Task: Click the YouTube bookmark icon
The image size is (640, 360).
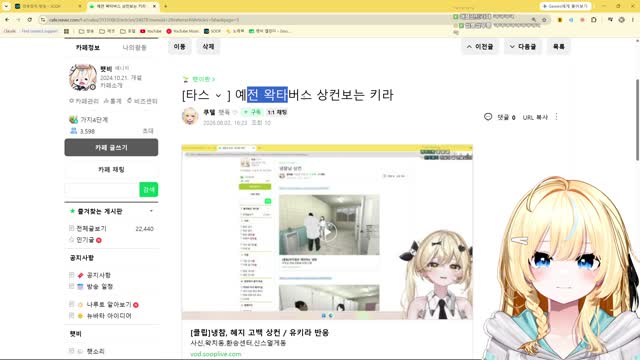Action: (142, 31)
